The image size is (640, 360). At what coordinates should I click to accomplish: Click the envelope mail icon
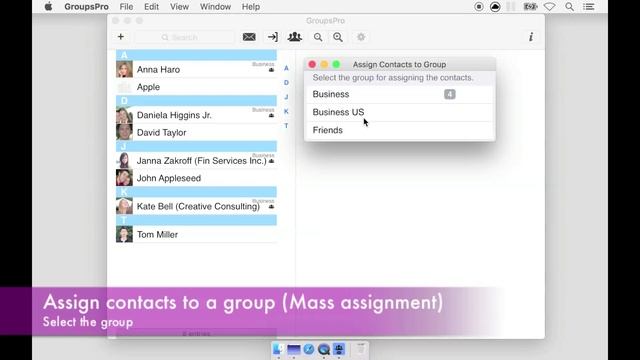[249, 37]
